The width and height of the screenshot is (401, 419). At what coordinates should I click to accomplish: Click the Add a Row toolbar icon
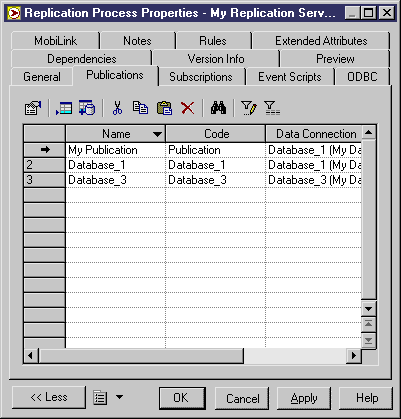[x=64, y=108]
